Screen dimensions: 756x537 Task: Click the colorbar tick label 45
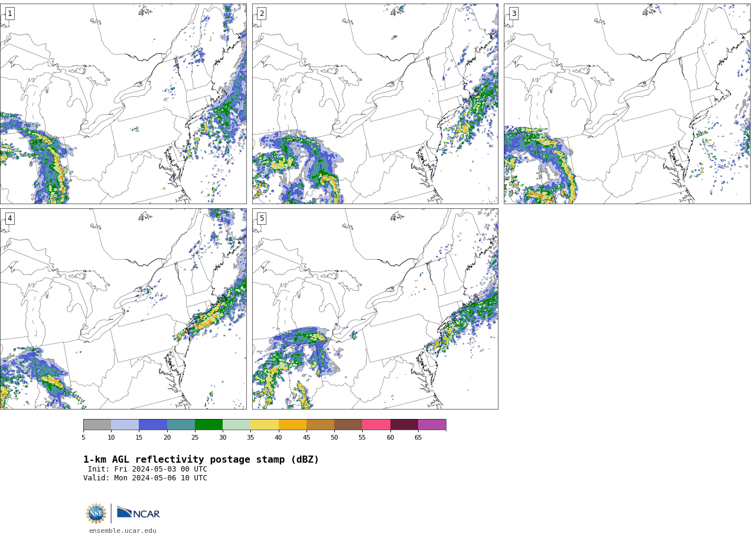point(307,438)
